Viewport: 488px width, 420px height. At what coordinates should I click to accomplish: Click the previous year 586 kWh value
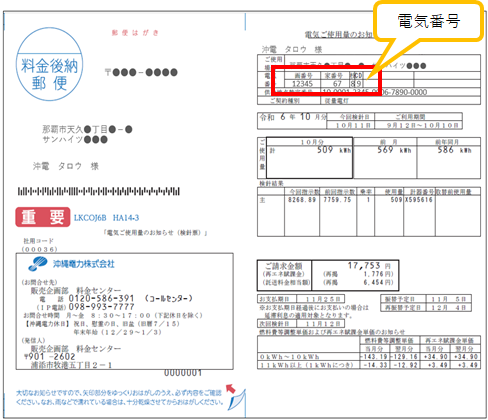click(455, 150)
